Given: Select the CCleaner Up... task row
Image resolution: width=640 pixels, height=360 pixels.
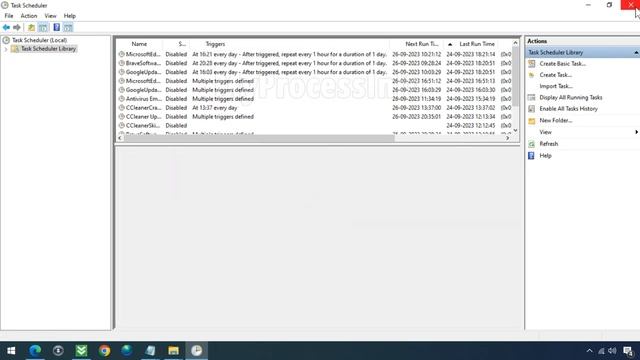Looking at the screenshot, I should click(314, 117).
